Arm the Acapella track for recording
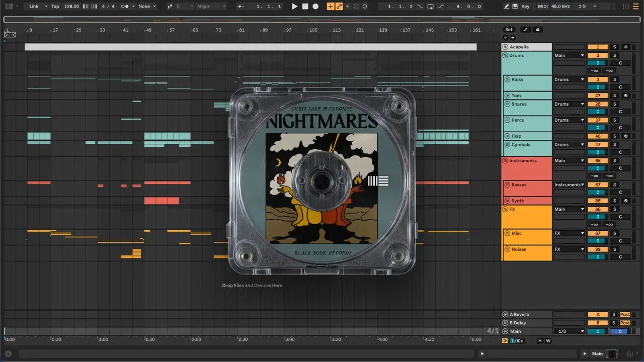The height and width of the screenshot is (362, 644). coord(625,47)
